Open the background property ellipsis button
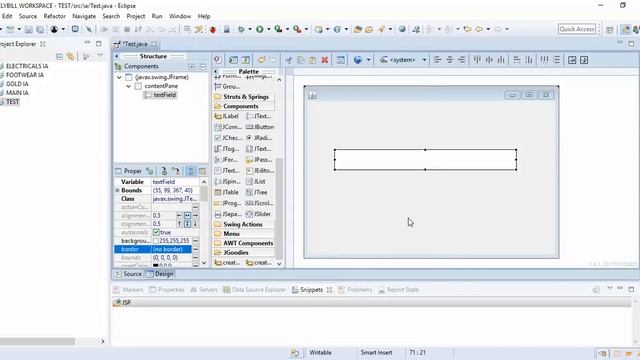 [x=195, y=241]
